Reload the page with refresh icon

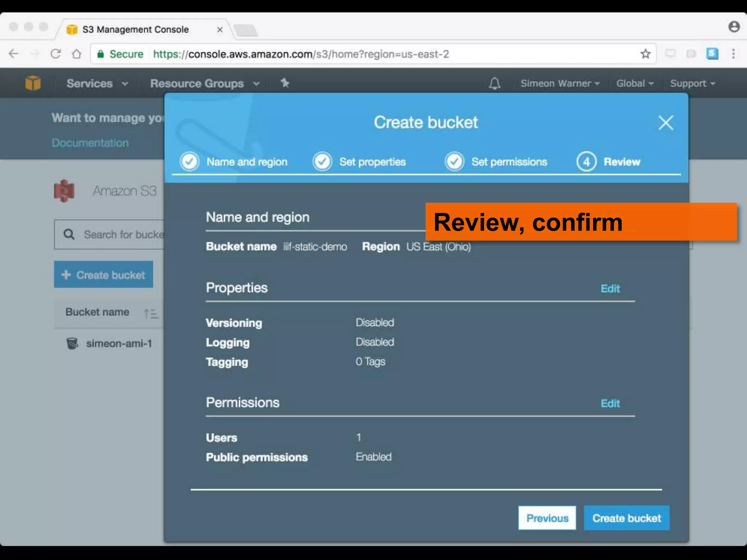tap(55, 54)
